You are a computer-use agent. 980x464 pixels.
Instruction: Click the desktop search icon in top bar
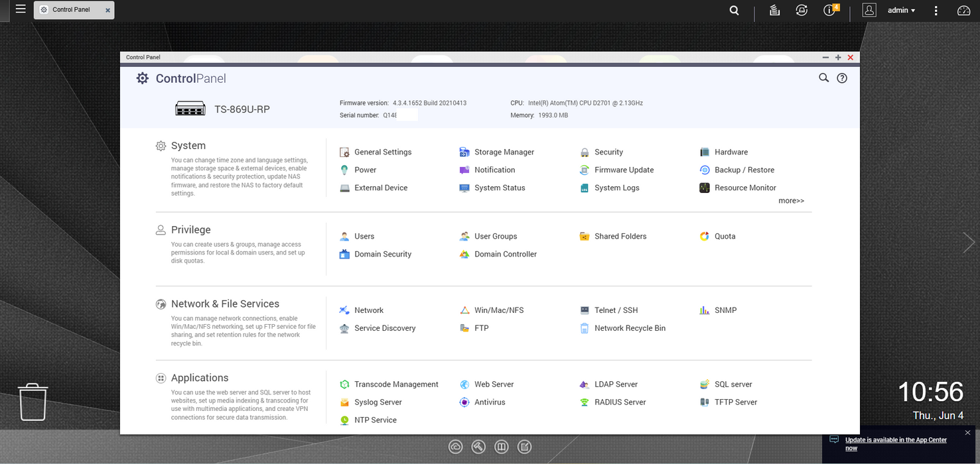(735, 11)
